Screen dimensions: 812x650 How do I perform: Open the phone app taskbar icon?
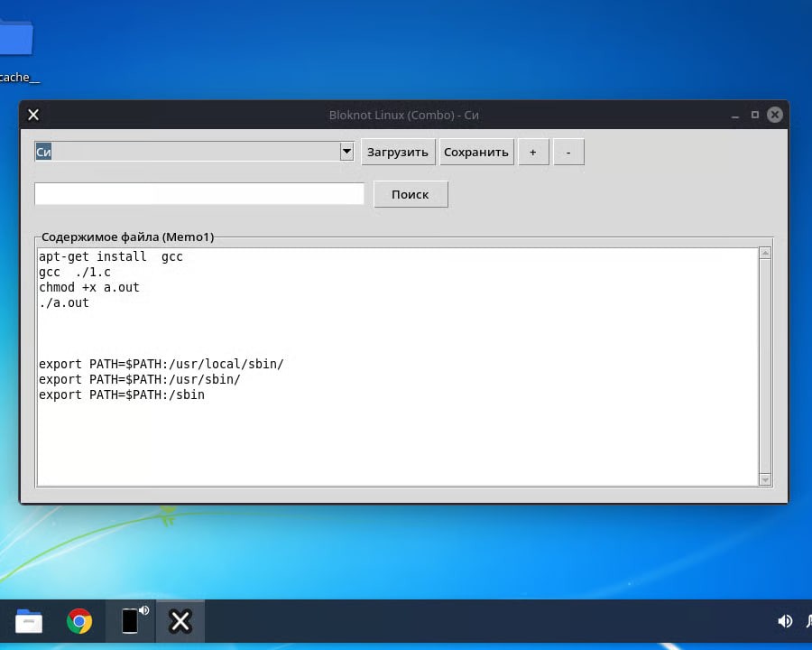click(131, 621)
